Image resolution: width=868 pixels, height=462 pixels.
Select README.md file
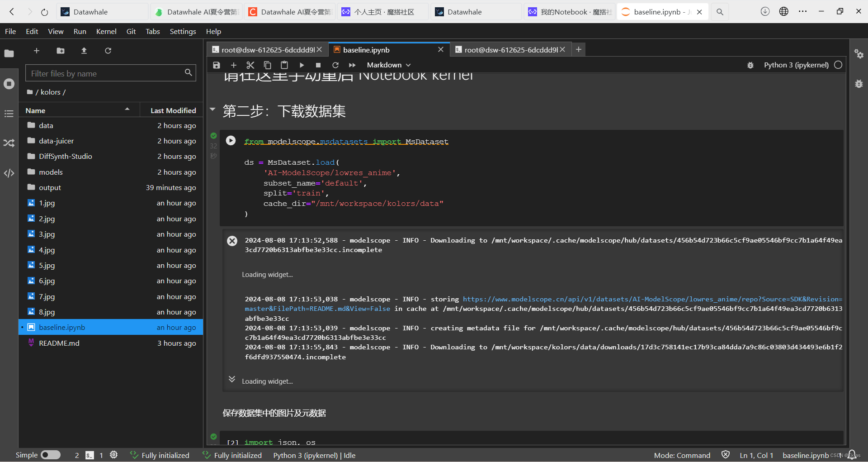click(x=111, y=343)
